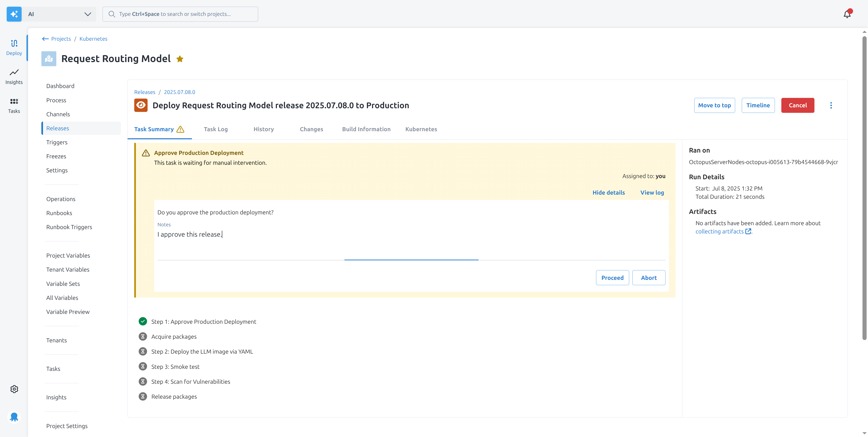Image resolution: width=868 pixels, height=437 pixels.
Task: Click the Octopus user avatar icon
Action: tap(14, 417)
